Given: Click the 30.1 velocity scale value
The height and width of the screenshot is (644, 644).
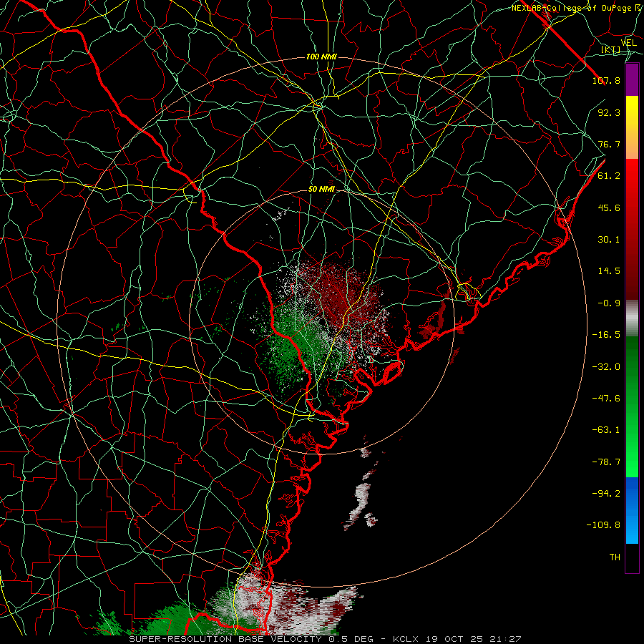Looking at the screenshot, I should coord(609,240).
